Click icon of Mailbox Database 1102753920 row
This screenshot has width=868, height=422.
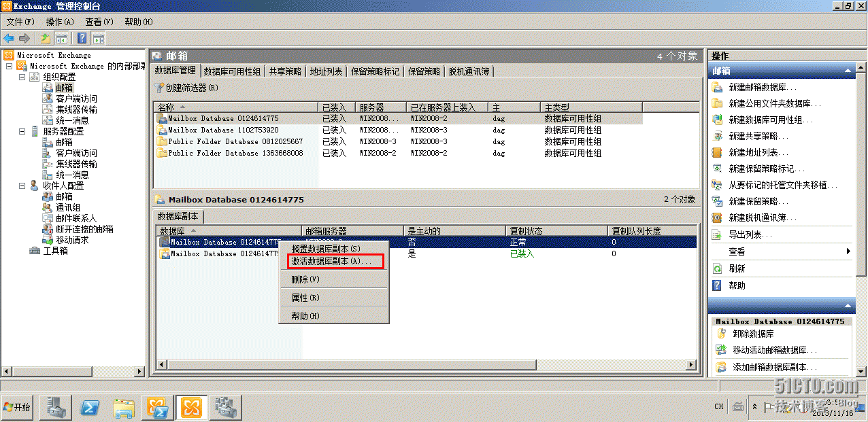tap(162, 130)
